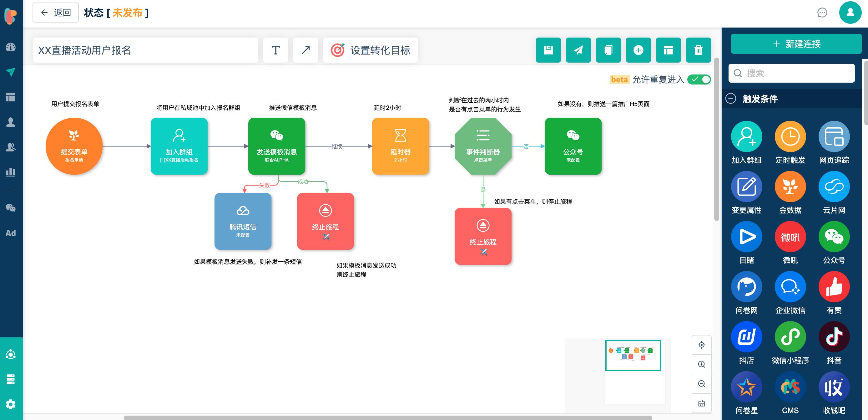The height and width of the screenshot is (420, 868).
Task: Open the Ad section in sidebar
Action: [x=11, y=233]
